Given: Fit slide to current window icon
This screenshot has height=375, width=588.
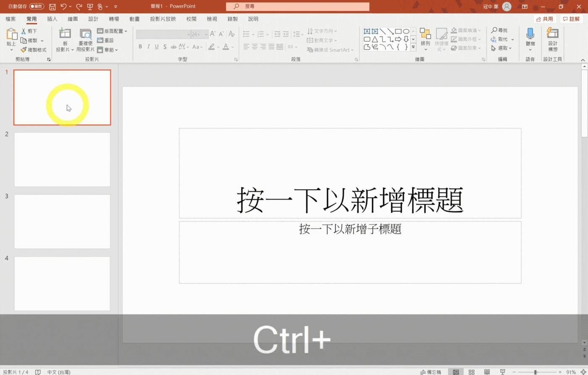Looking at the screenshot, I should click(x=583, y=372).
